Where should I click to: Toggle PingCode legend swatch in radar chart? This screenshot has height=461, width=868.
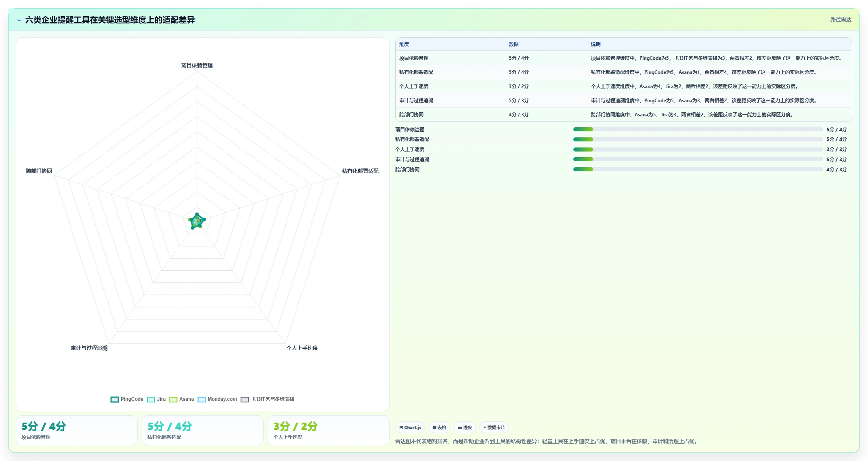[x=115, y=400]
